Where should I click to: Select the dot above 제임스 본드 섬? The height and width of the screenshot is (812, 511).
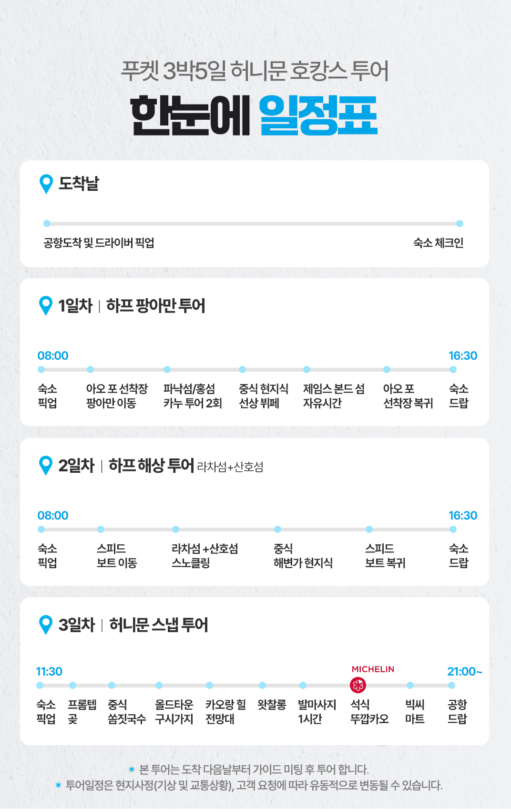(x=307, y=369)
